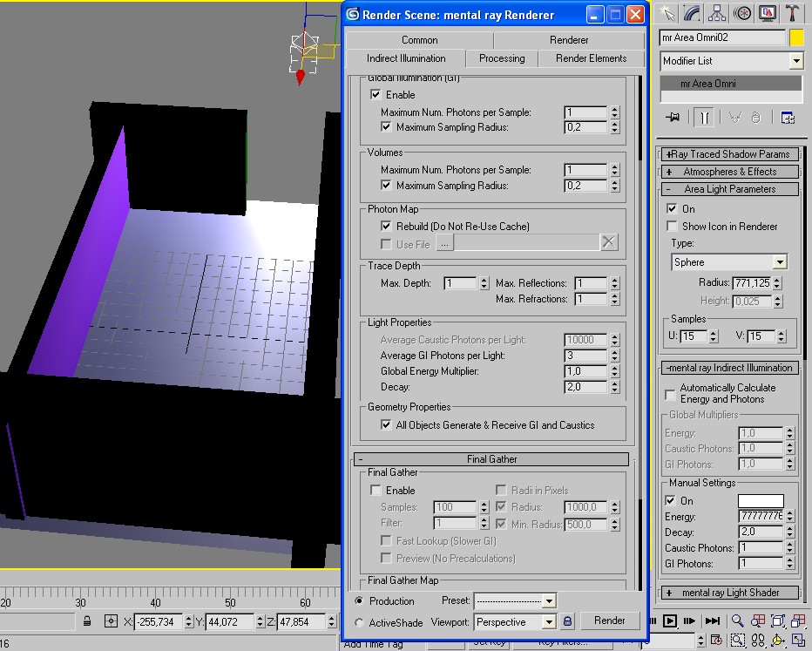The height and width of the screenshot is (651, 812).
Task: Open the Viewport Perspective dropdown
Action: 549,622
